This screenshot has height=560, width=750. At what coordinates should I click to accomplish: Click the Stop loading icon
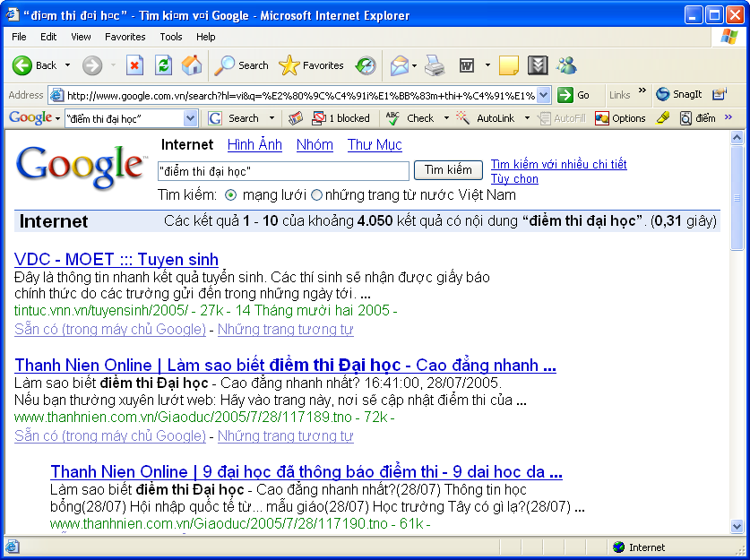pyautogui.click(x=134, y=65)
